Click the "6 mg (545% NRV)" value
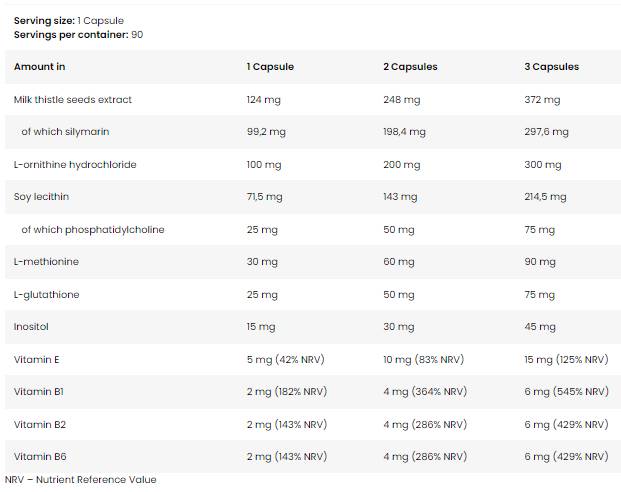 click(566, 392)
